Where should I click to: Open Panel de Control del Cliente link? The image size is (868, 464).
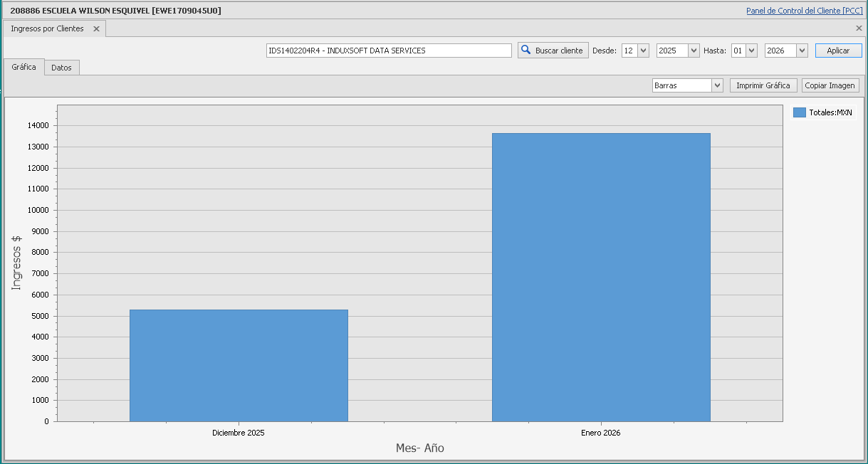(804, 11)
